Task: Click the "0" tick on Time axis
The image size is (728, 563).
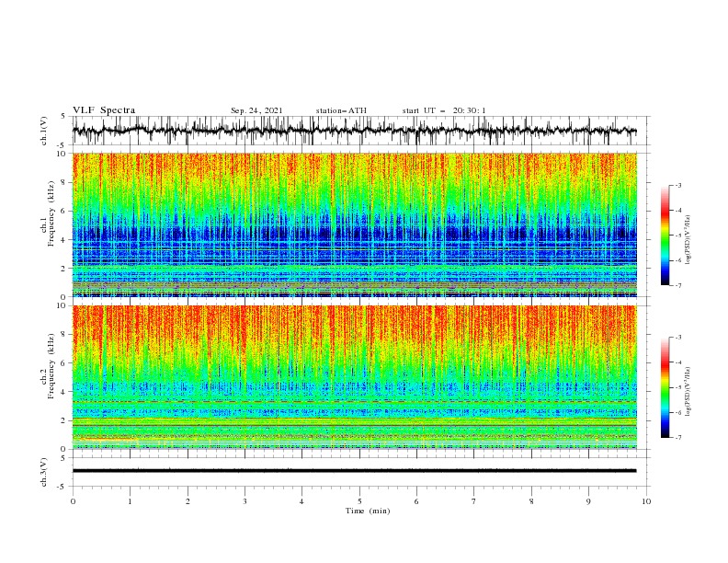Action: pos(73,501)
